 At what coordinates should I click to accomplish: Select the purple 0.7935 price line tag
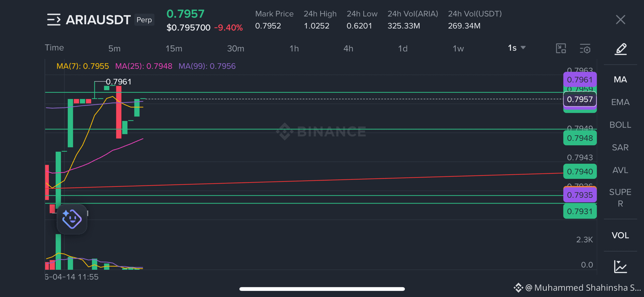coord(580,195)
